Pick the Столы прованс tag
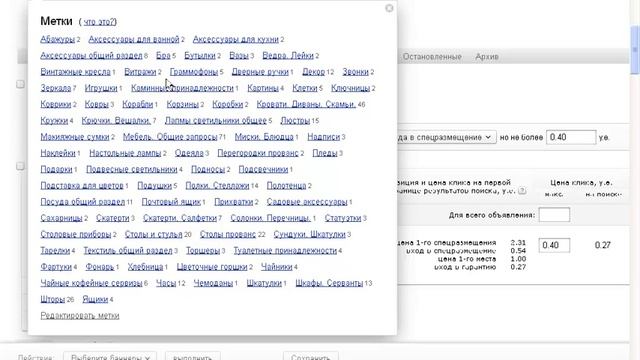 pos(227,235)
